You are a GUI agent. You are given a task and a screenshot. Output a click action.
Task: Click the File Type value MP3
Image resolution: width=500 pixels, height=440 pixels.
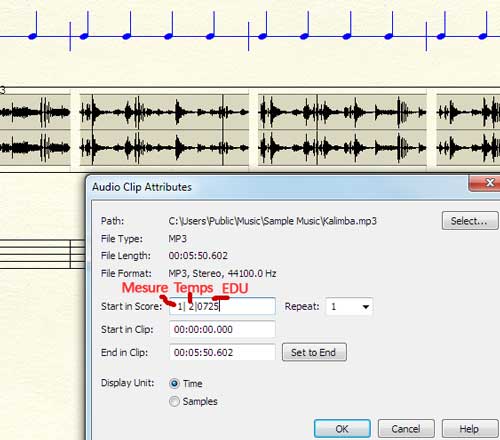178,239
